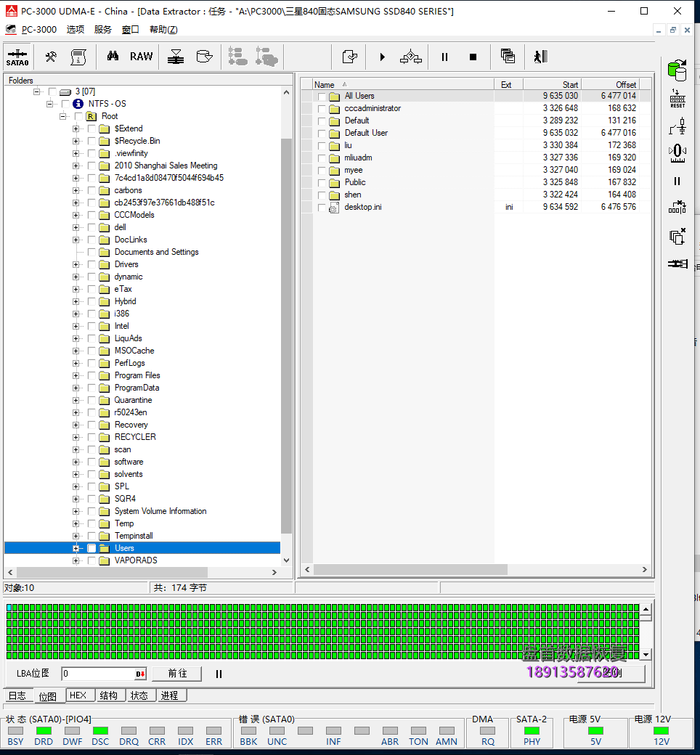This screenshot has height=755, width=700.
Task: Click the cccadministrator folder icon
Action: tap(334, 109)
